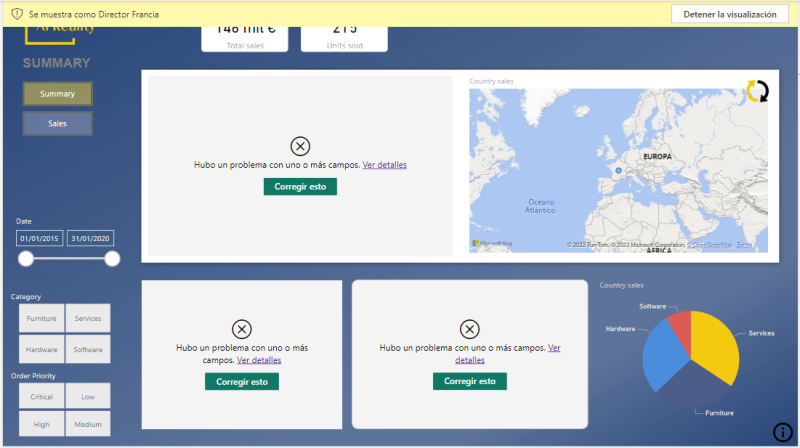Click Corregir esto in the top visual
The image size is (800, 448).
[x=300, y=187]
